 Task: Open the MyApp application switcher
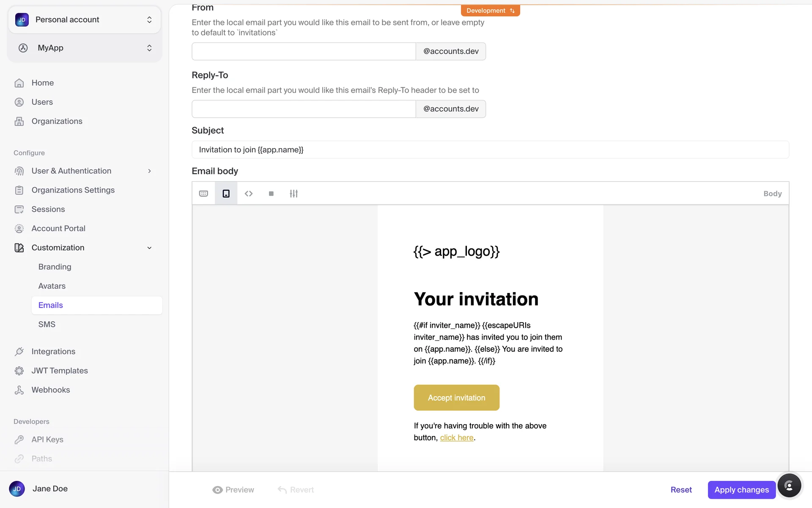(85, 48)
